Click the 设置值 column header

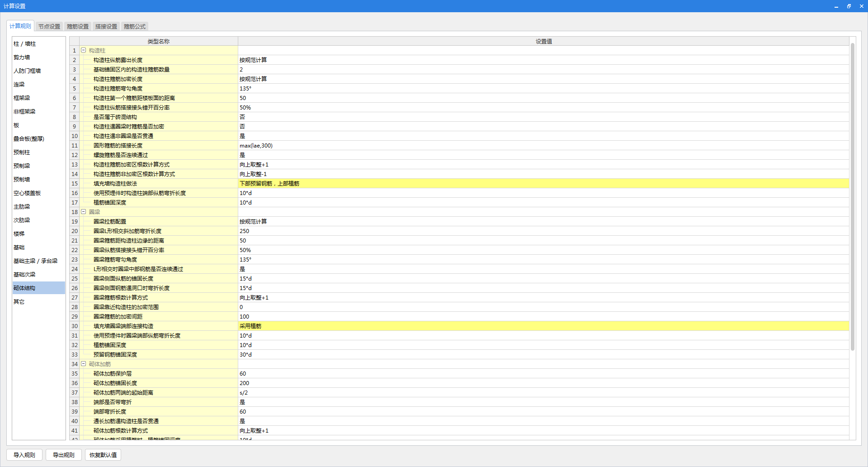coord(543,41)
